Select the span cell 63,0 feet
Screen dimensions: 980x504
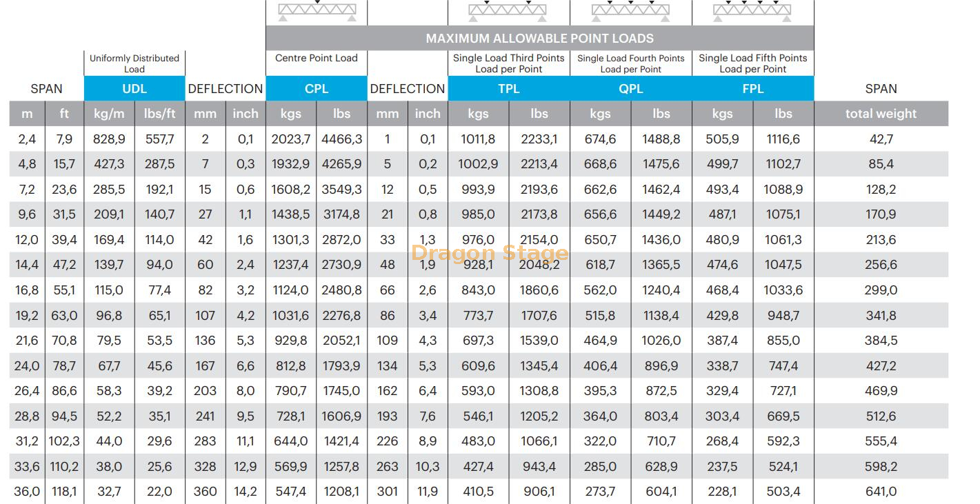(x=64, y=316)
